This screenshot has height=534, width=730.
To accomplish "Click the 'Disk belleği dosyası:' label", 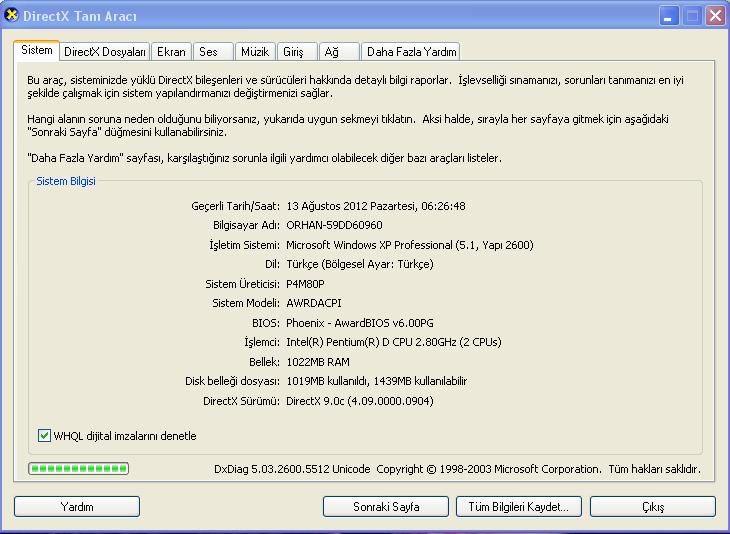I will 232,381.
